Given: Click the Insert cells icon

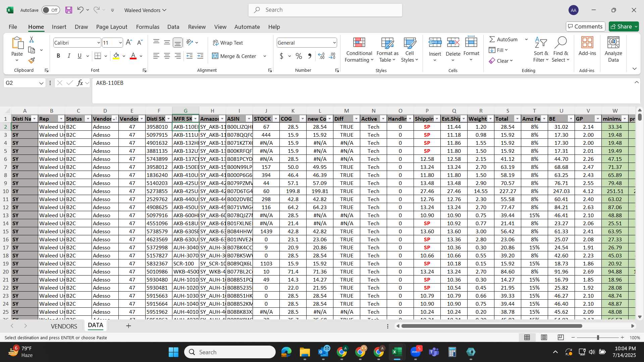Looking at the screenshot, I should point(435,43).
